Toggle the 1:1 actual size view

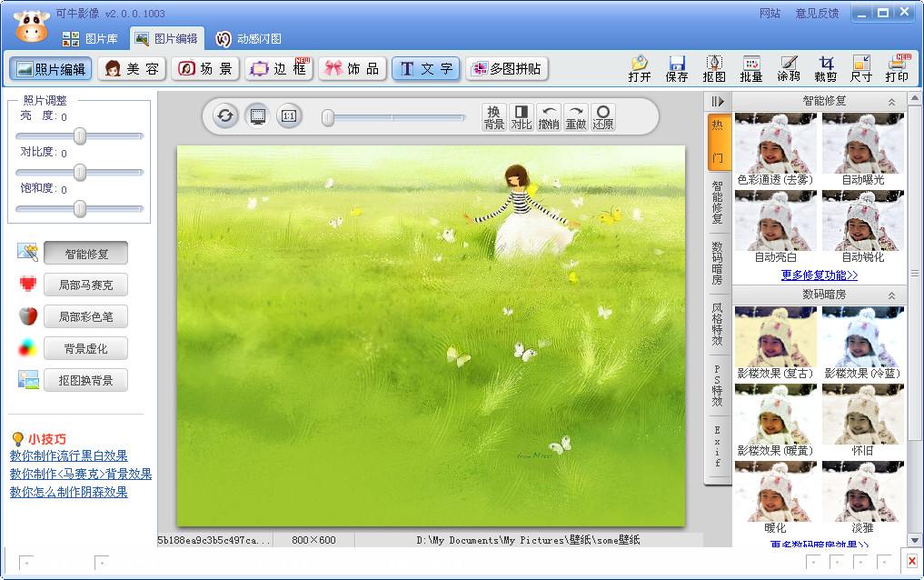289,115
